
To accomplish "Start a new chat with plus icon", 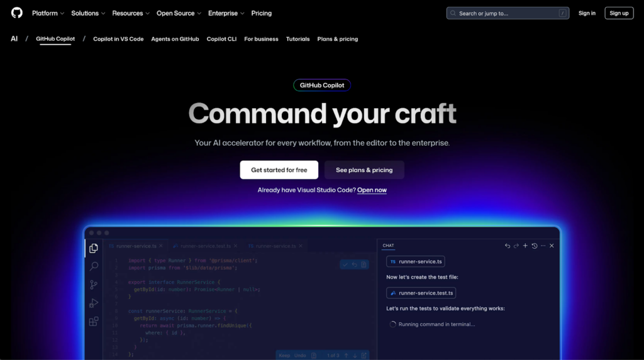I will point(525,246).
